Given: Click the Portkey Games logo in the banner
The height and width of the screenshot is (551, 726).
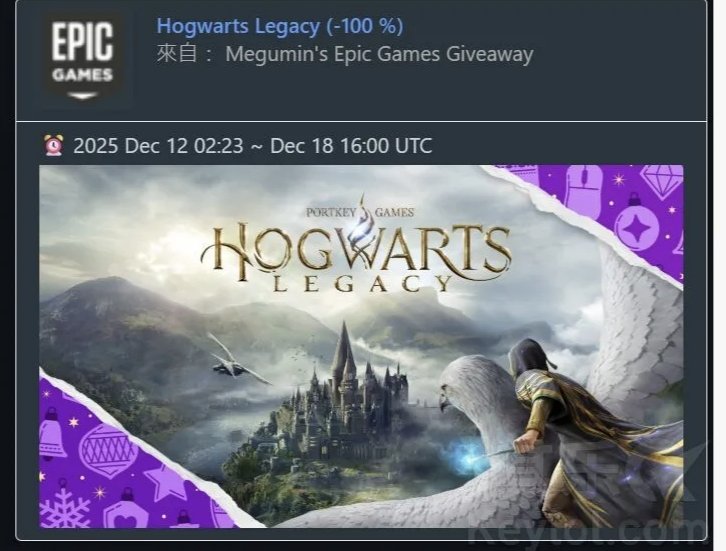Looking at the screenshot, I should pyautogui.click(x=360, y=211).
